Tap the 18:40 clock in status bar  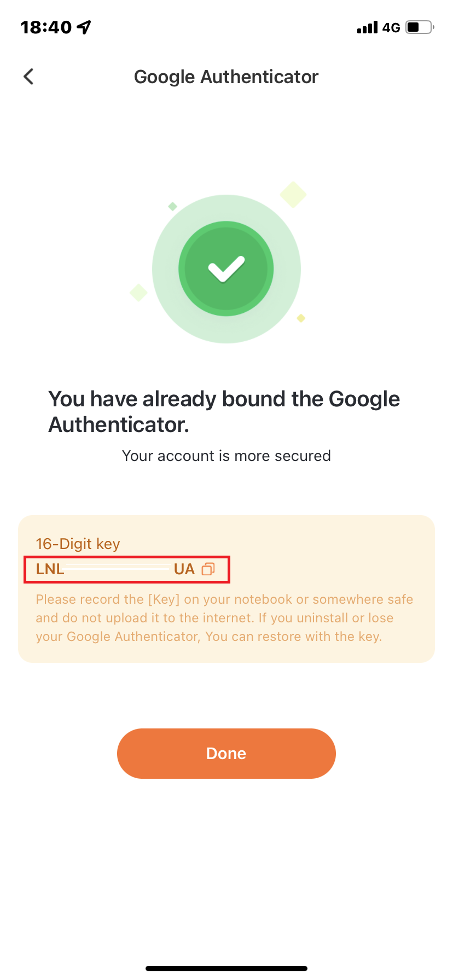(x=46, y=27)
